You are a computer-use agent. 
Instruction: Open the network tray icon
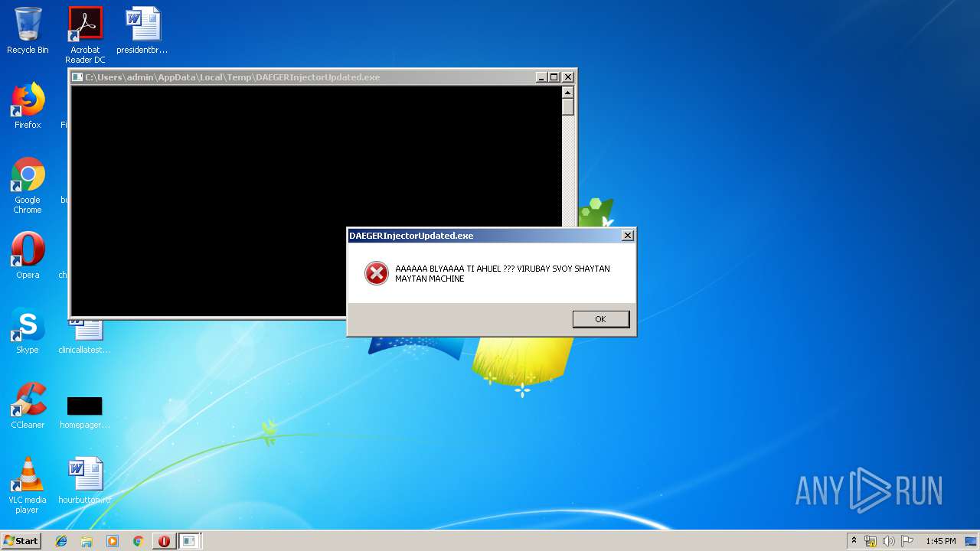coord(871,541)
